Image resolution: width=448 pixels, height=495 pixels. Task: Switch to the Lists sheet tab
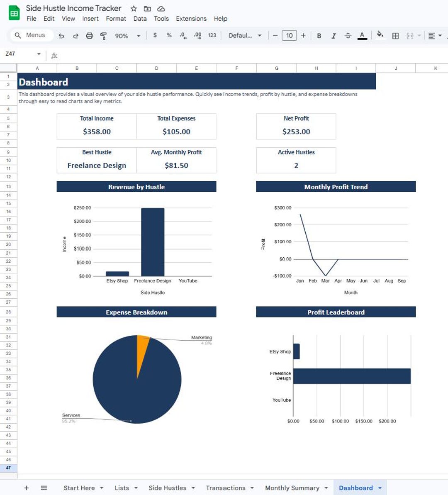pos(122,488)
